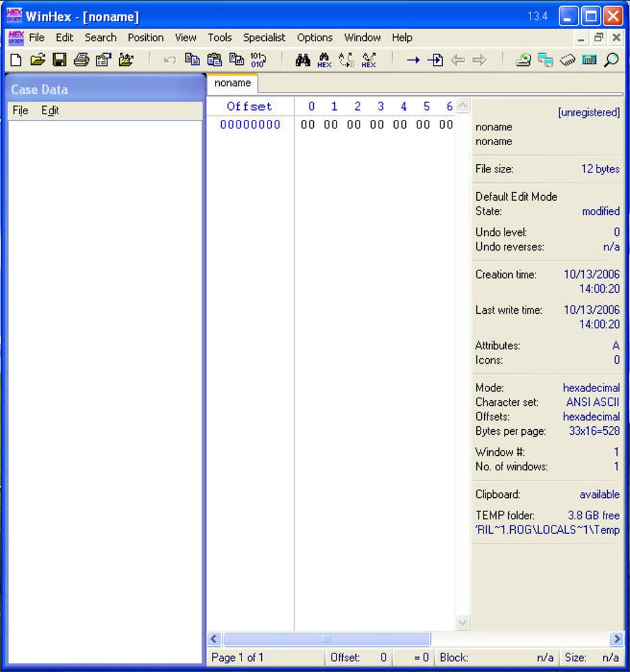Open the File menu in the main menu bar

click(37, 38)
